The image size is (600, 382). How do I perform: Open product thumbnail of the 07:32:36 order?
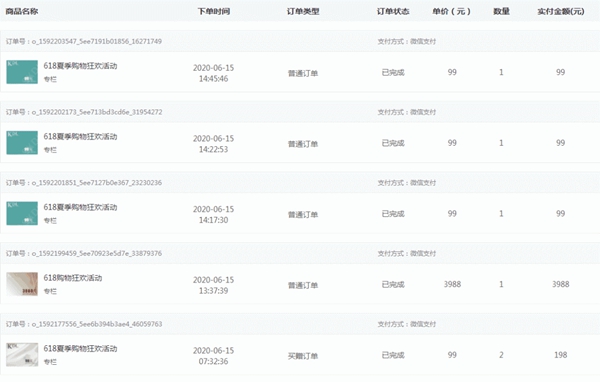pyautogui.click(x=22, y=354)
